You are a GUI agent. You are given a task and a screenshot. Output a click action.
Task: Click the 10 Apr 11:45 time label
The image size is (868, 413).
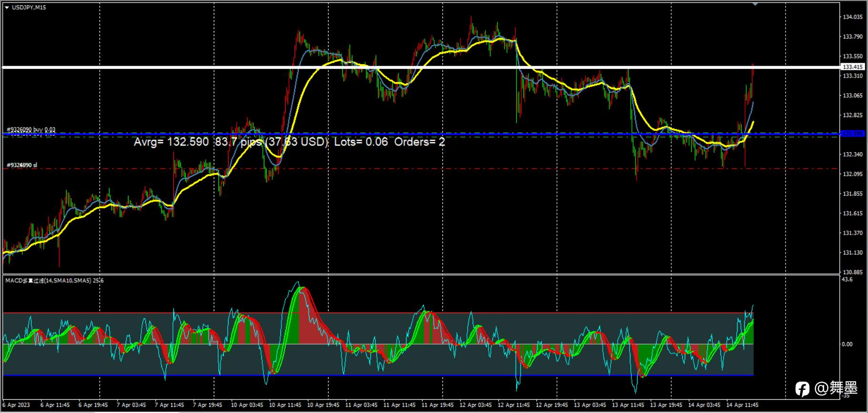point(285,405)
